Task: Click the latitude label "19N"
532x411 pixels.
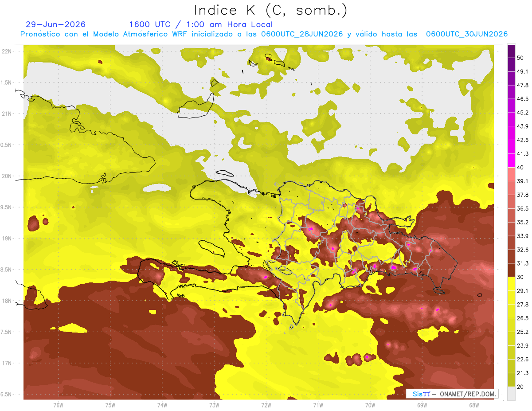Action: (x=7, y=239)
